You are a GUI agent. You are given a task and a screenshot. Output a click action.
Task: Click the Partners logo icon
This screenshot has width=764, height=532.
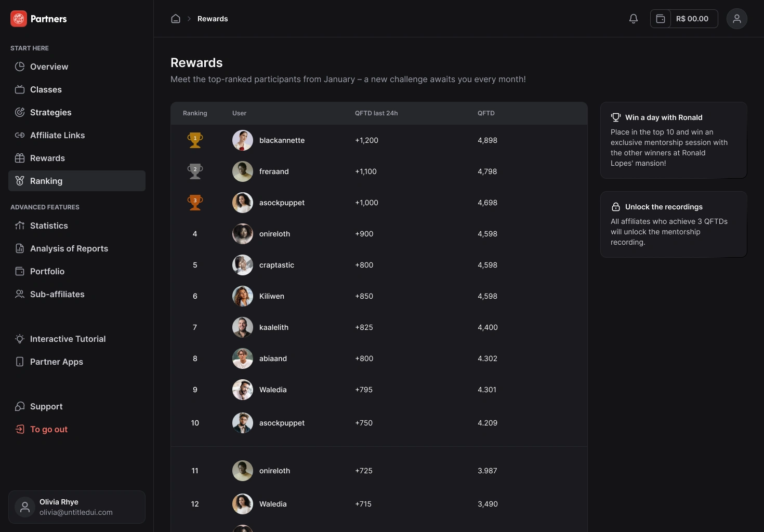[x=19, y=19]
